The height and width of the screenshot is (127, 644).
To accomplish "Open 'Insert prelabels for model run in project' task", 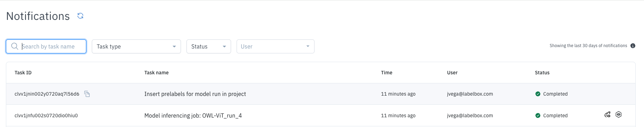I will [x=195, y=94].
